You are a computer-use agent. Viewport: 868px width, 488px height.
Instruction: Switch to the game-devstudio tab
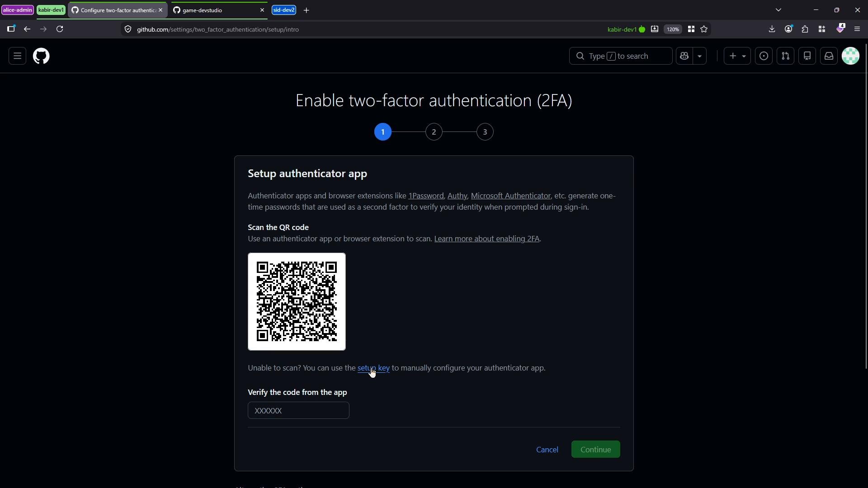pos(212,10)
